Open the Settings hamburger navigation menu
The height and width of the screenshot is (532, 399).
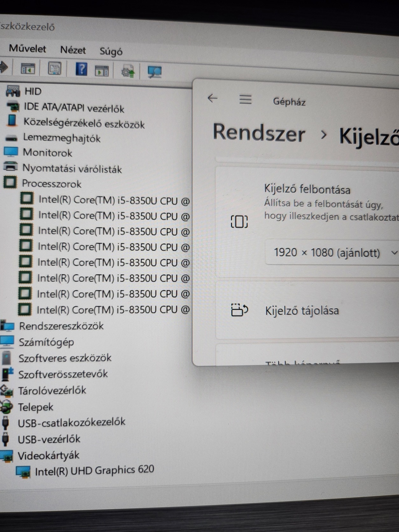[x=245, y=100]
